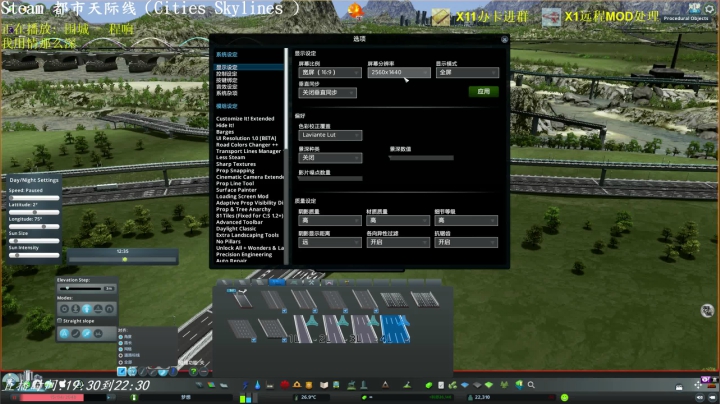This screenshot has width=720, height=404.
Task: Toggle the first snapping option radio button
Action: click(x=121, y=337)
